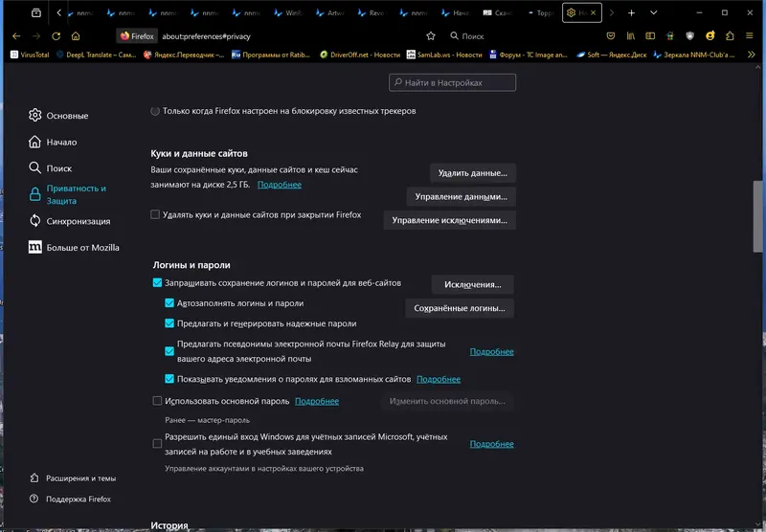
Task: Switch to the WinR tab
Action: point(289,12)
